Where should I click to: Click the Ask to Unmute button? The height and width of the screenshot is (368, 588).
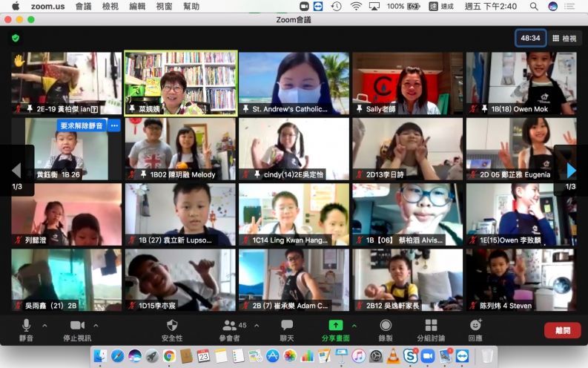[x=82, y=125]
